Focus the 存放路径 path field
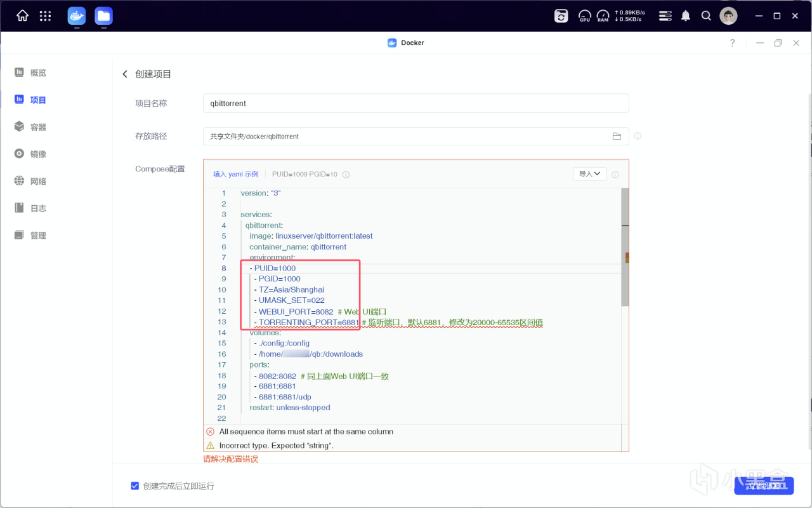Image resolution: width=812 pixels, height=508 pixels. pyautogui.click(x=416, y=136)
